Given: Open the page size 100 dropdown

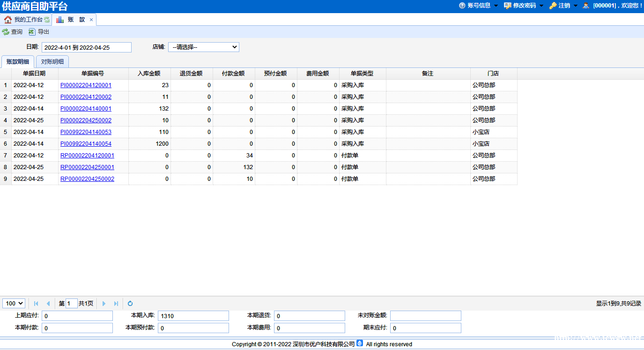Looking at the screenshot, I should tap(14, 304).
